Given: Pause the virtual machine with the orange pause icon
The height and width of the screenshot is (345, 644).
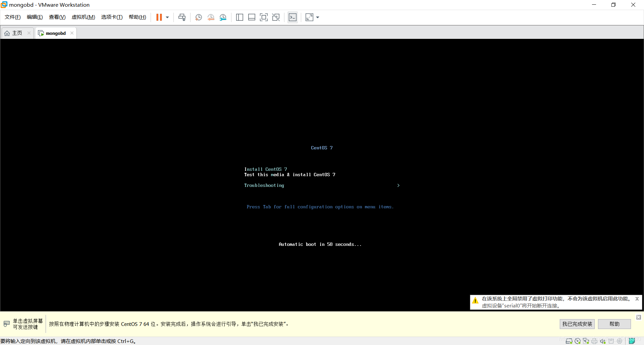Looking at the screenshot, I should [x=159, y=17].
